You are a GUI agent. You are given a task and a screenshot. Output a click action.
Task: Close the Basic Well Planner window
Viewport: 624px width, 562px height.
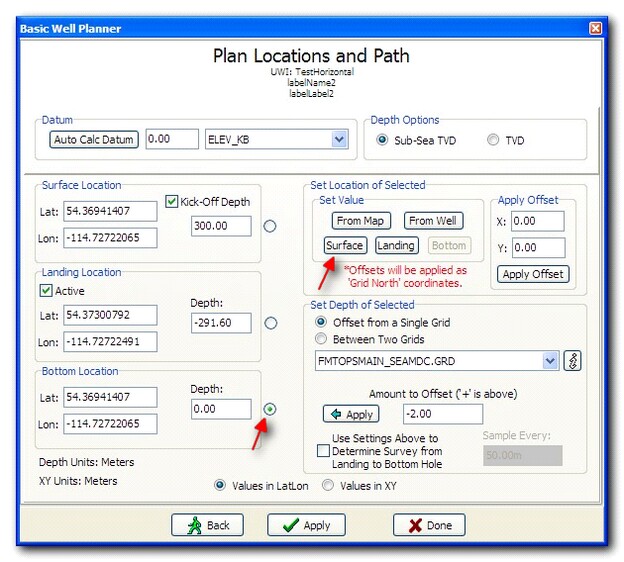pos(596,28)
